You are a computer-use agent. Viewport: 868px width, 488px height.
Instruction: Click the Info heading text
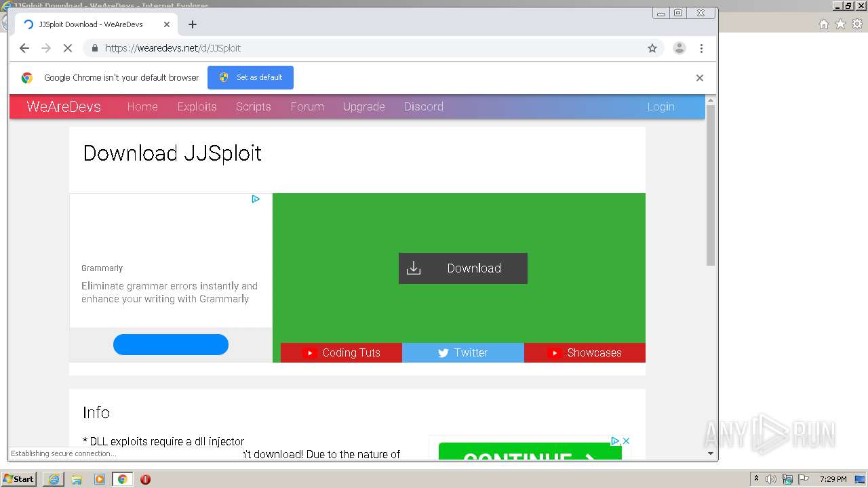tap(96, 412)
